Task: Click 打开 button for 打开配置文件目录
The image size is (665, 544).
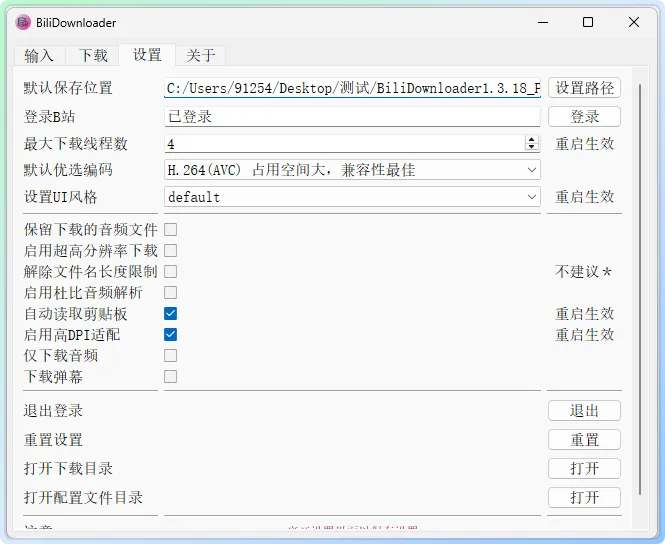Action: (584, 497)
